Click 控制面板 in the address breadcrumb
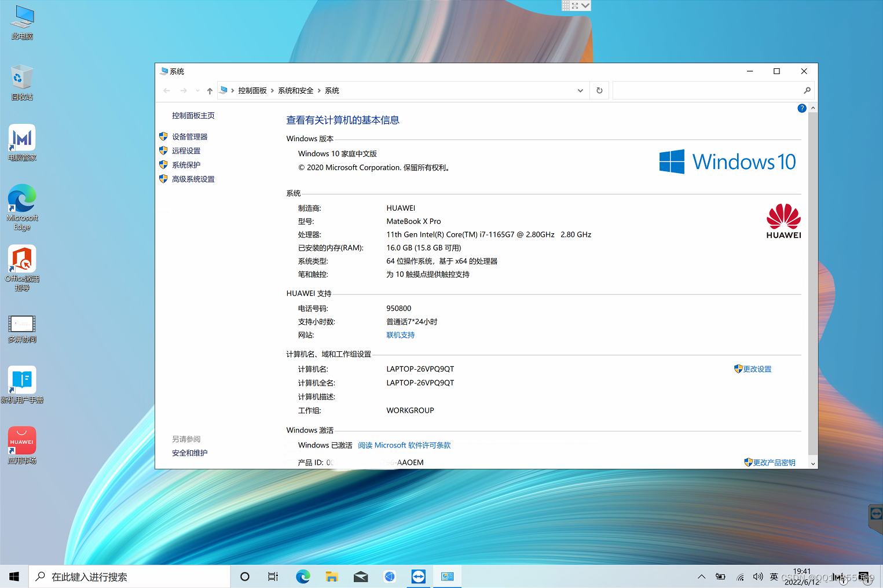Screen dimensions: 883x588 [x=252, y=90]
